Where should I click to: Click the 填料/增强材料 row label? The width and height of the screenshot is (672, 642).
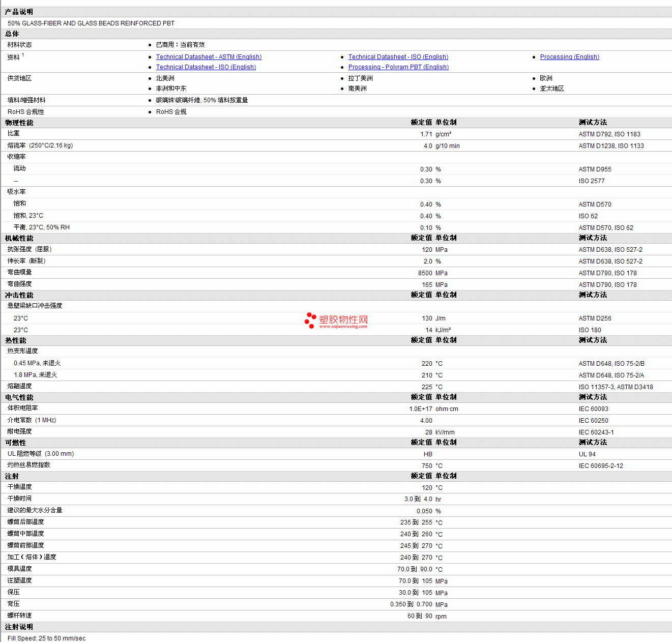[x=26, y=100]
